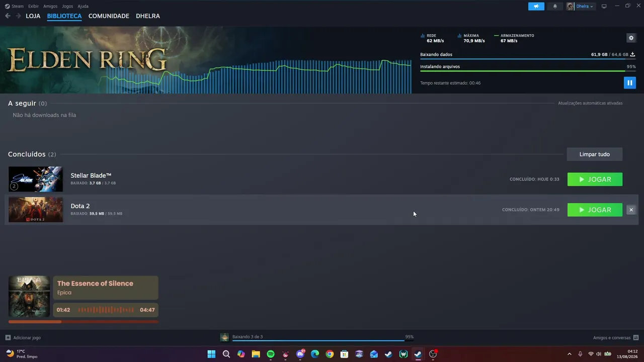Image resolution: width=644 pixels, height=362 pixels.
Task: Seek in the song waveform bar
Action: (x=106, y=310)
